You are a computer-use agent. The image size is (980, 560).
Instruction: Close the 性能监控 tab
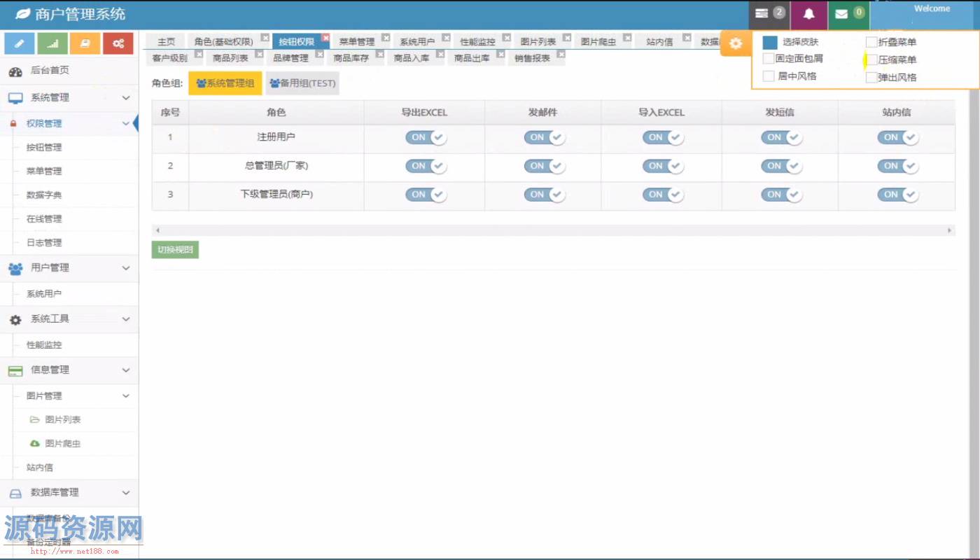coord(506,38)
